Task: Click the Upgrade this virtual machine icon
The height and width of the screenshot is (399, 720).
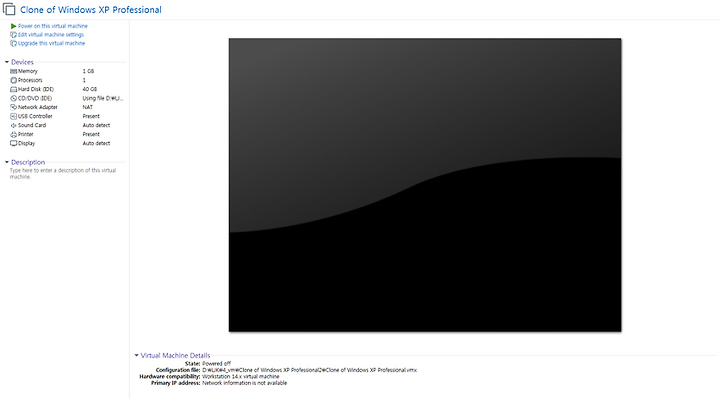Action: point(13,44)
